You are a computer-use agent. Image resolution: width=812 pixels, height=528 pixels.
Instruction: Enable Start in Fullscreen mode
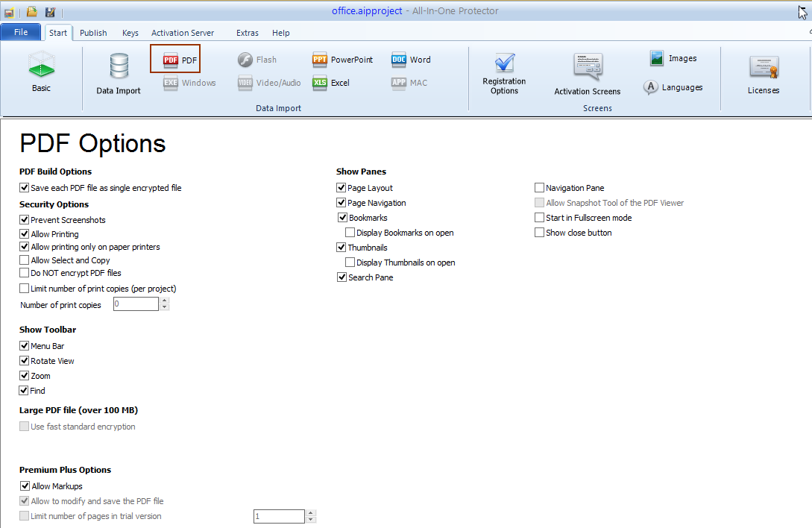[x=540, y=218]
